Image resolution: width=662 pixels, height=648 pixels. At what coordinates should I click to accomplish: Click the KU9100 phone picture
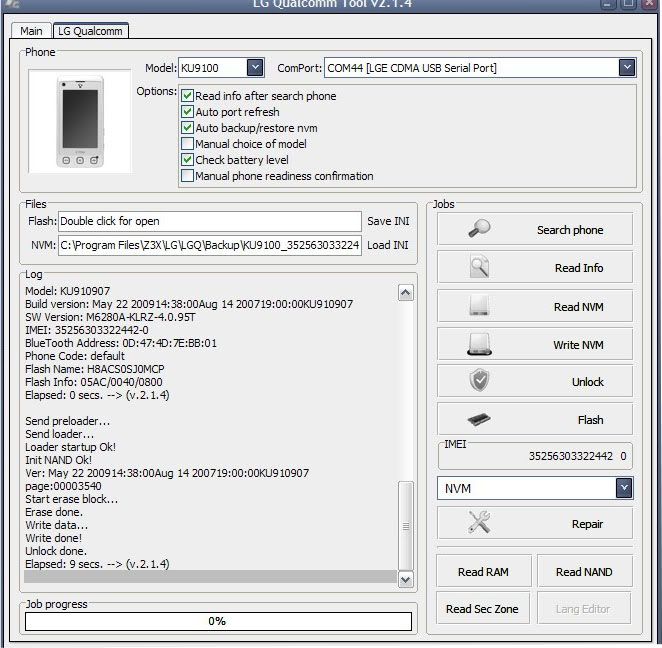coord(80,121)
